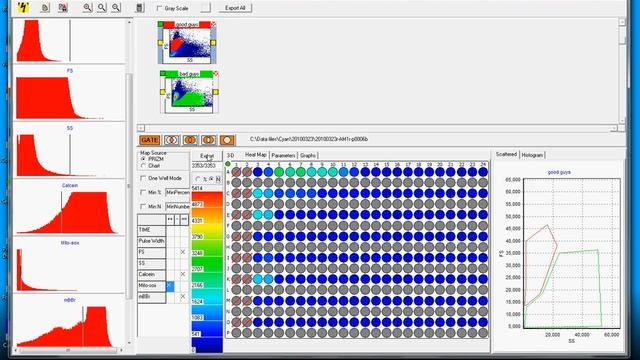Close the bad guys gate plot
Screen dimensions: 640x360
tap(216, 73)
